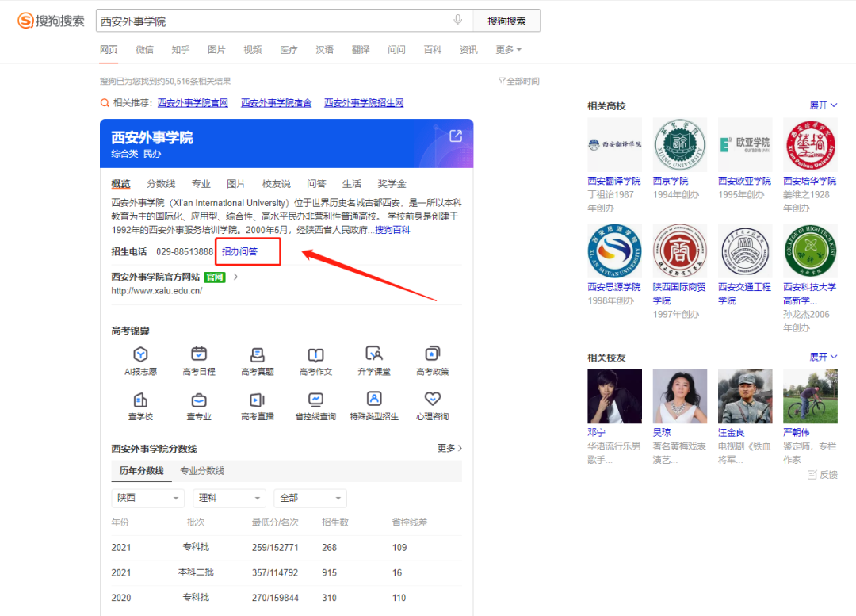Open 查专业 briefcase icon
856x616 pixels.
[199, 400]
